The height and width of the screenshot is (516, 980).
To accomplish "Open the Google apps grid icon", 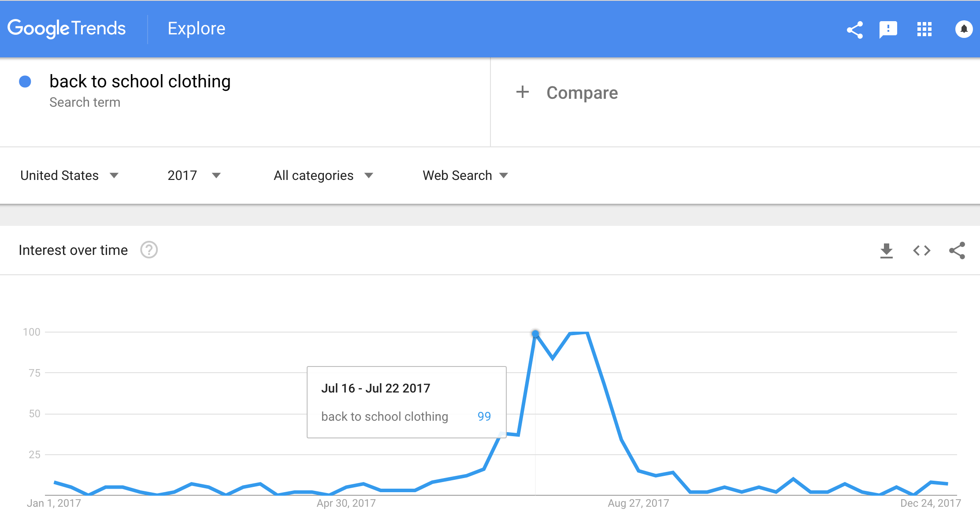I will pos(924,30).
